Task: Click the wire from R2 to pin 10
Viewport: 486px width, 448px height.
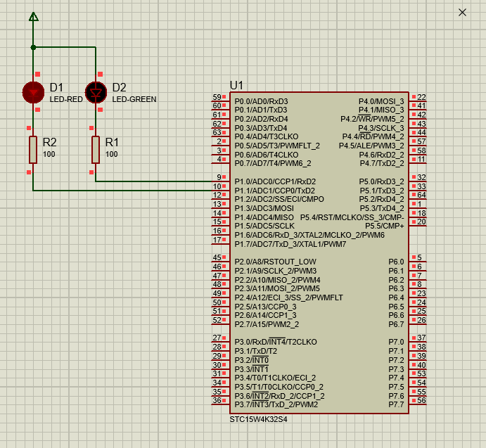Action: (122, 191)
